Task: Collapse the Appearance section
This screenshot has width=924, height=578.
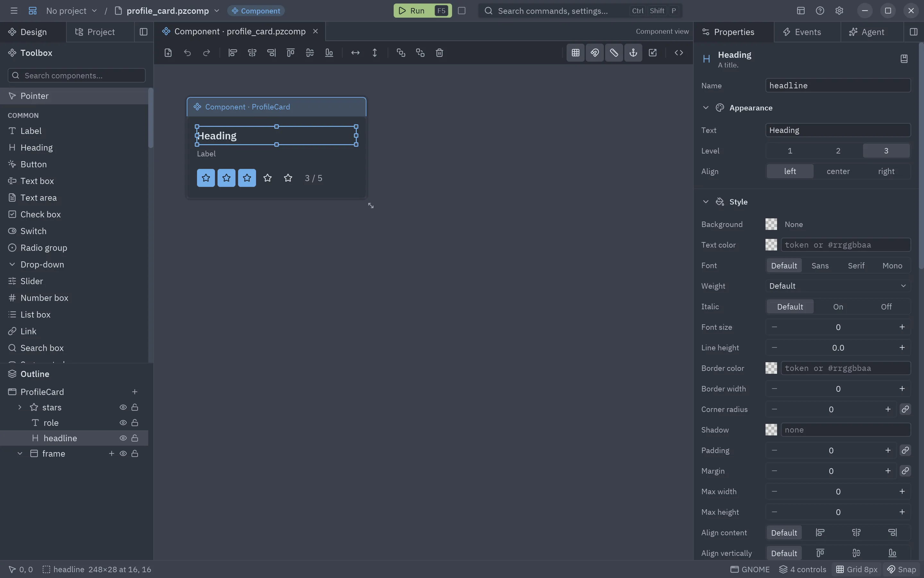Action: 706,108
